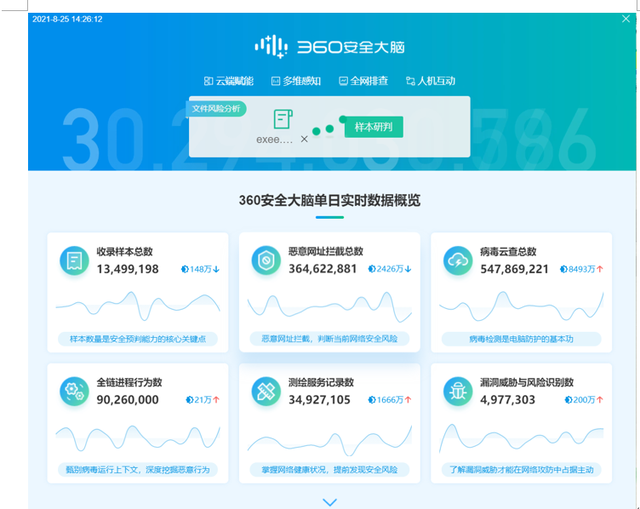The height and width of the screenshot is (509, 640).
Task: Click the 360安全大脑单日实时数据概览 heading
Action: (x=329, y=200)
